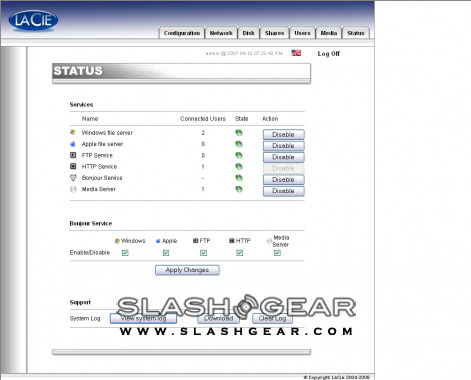Toggle the HTTP Bonjour checkbox
The height and width of the screenshot is (380, 471).
(239, 253)
